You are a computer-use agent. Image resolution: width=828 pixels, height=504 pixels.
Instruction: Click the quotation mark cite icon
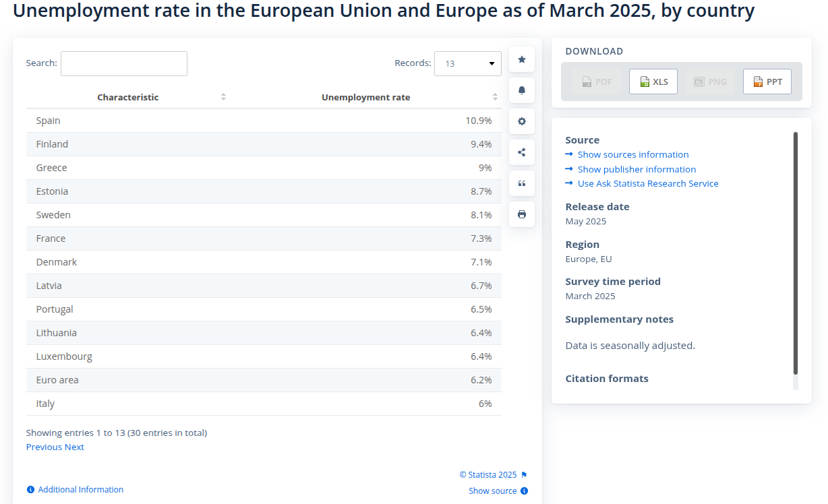[521, 183]
